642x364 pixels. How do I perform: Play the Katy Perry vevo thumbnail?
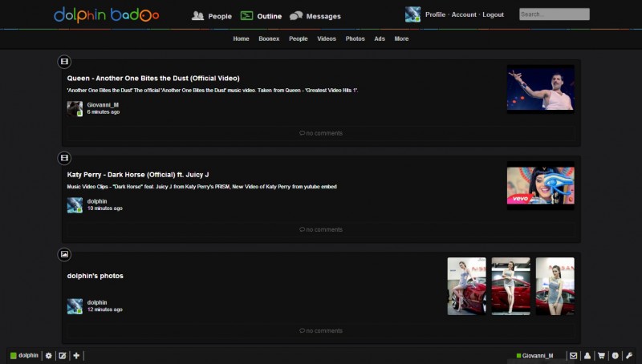coord(540,185)
